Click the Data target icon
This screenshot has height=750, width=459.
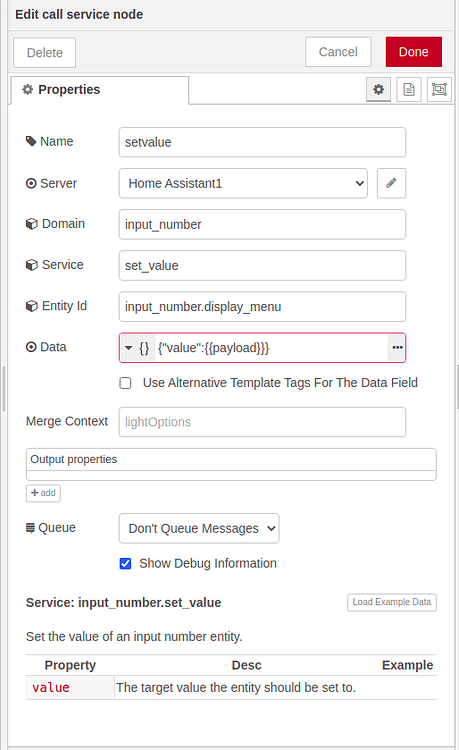pos(31,347)
